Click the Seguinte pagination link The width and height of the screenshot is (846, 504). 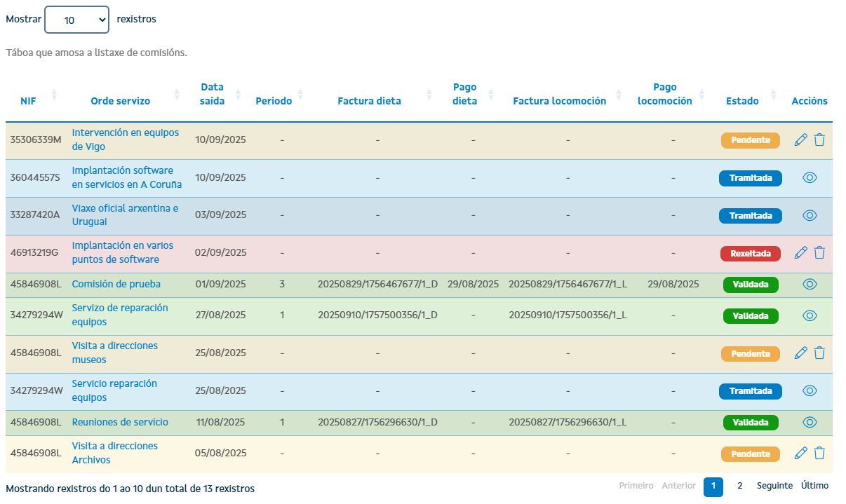point(774,486)
